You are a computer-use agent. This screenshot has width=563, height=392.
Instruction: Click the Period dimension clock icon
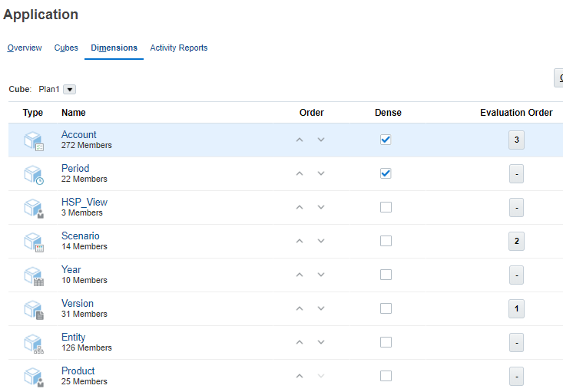(x=34, y=174)
